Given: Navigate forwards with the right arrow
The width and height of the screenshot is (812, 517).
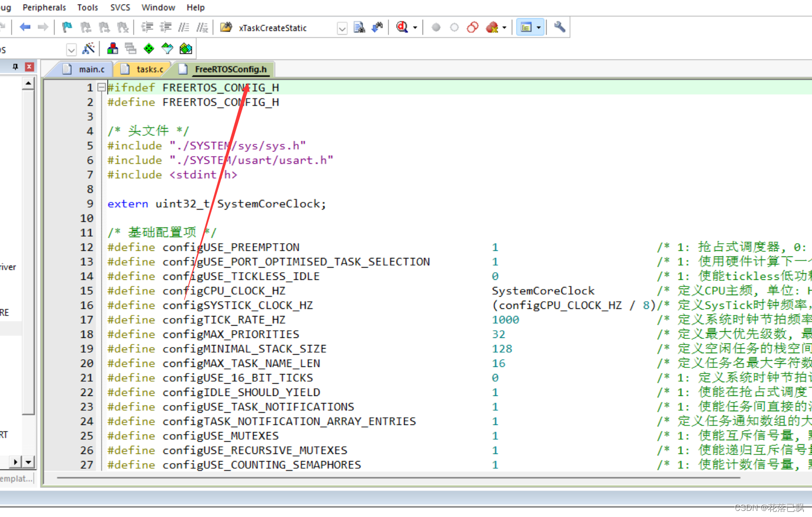Looking at the screenshot, I should 43,27.
